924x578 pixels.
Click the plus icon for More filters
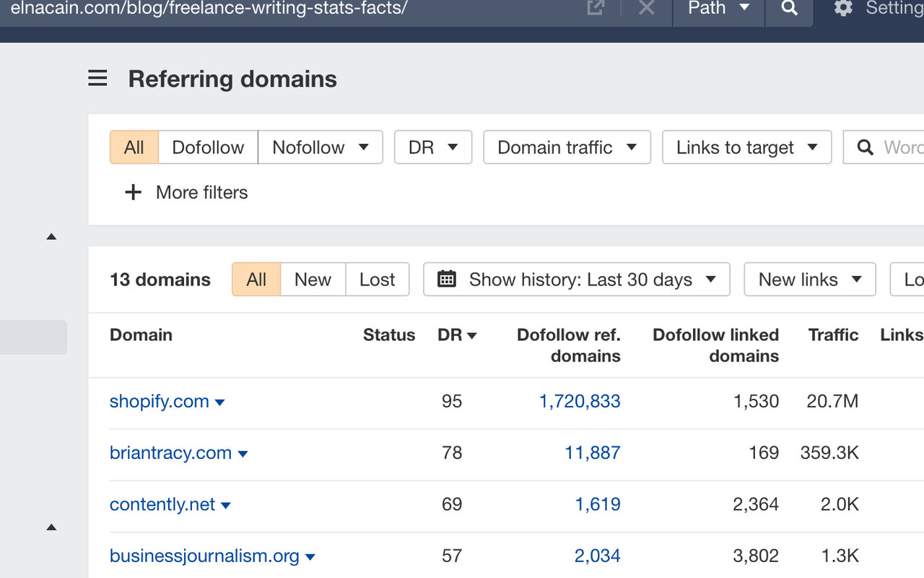pyautogui.click(x=134, y=192)
